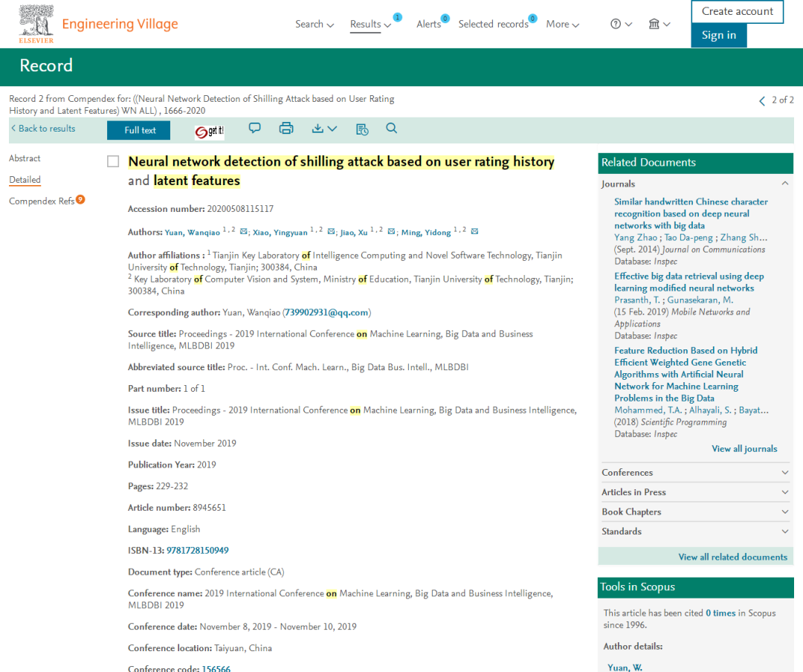Click the Compendex Refs count badge

tap(80, 200)
